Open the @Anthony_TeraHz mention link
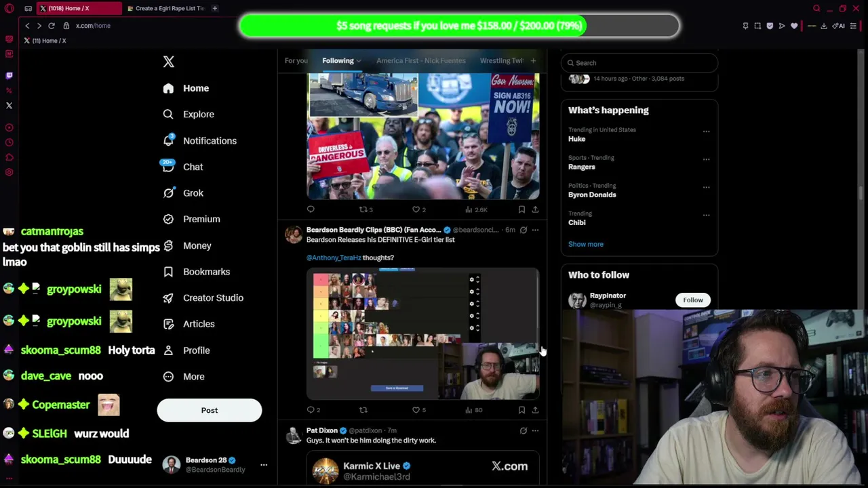The width and height of the screenshot is (868, 488). [x=334, y=258]
